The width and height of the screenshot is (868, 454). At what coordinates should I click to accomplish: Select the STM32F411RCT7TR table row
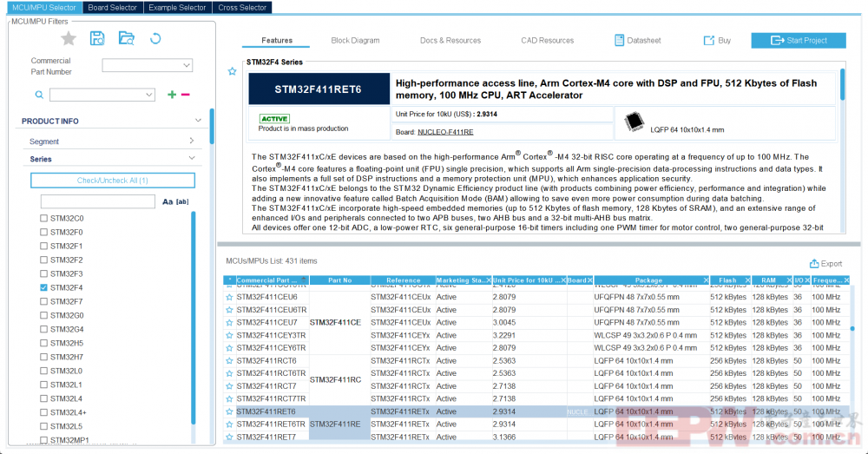click(x=537, y=399)
